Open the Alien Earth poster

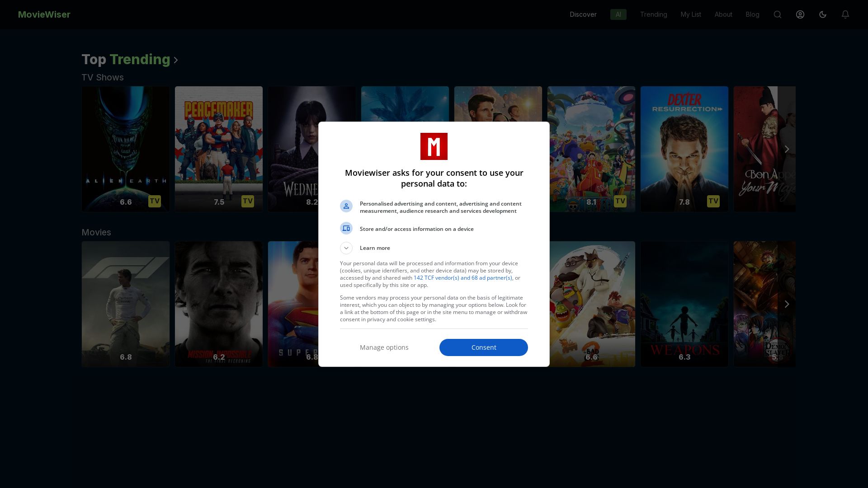pyautogui.click(x=125, y=149)
